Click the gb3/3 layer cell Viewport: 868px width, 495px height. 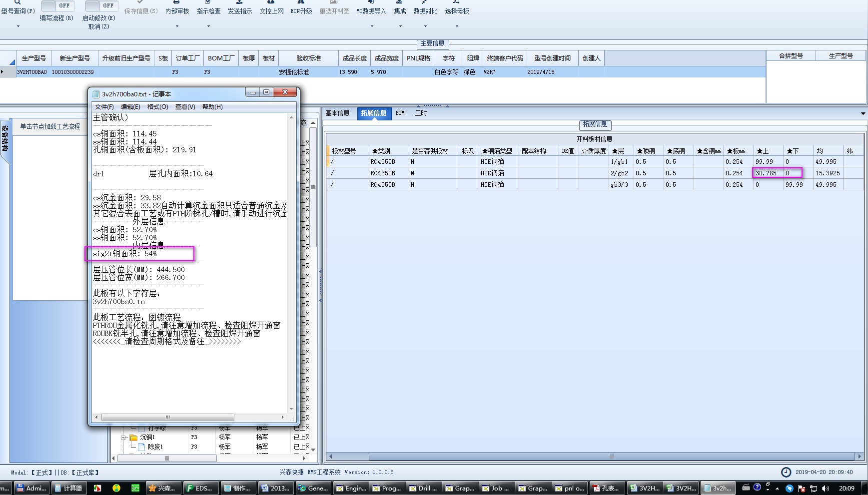click(621, 185)
